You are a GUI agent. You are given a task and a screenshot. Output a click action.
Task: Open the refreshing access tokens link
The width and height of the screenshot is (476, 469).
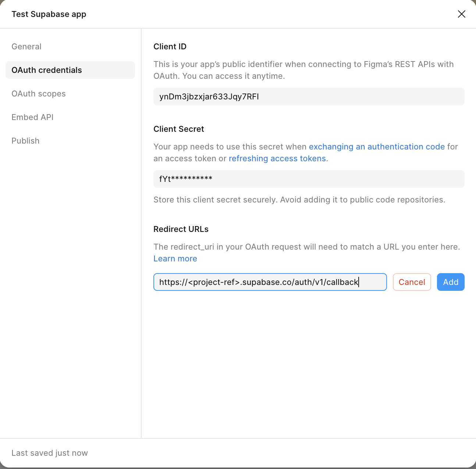tap(277, 158)
